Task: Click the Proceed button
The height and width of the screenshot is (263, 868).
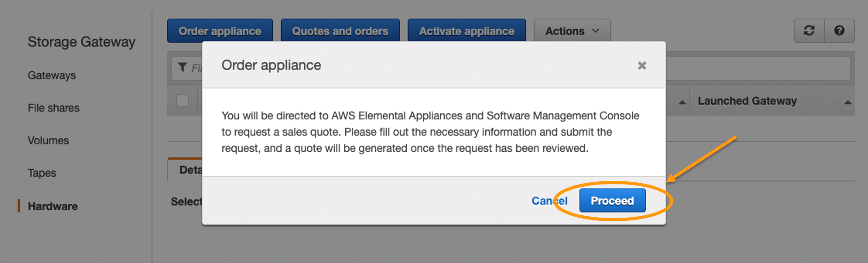Action: pos(612,201)
